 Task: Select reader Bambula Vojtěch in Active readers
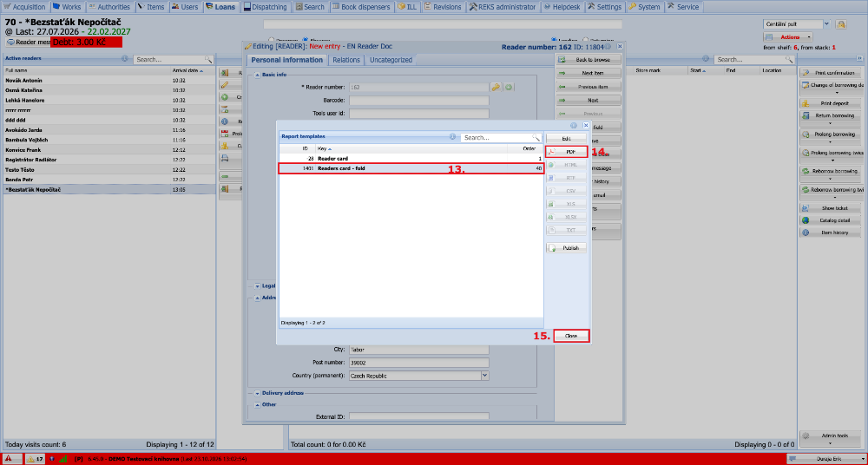(108, 140)
